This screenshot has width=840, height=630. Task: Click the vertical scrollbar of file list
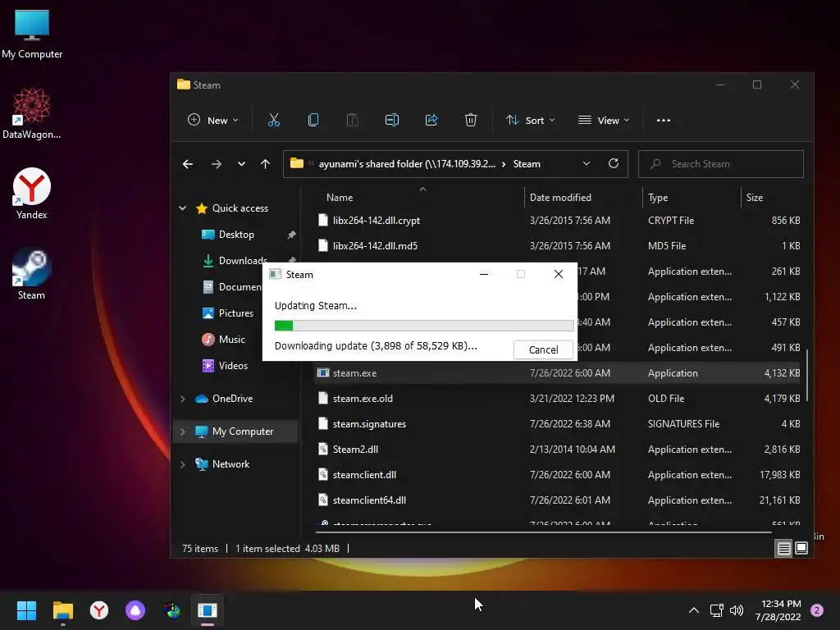pos(807,375)
